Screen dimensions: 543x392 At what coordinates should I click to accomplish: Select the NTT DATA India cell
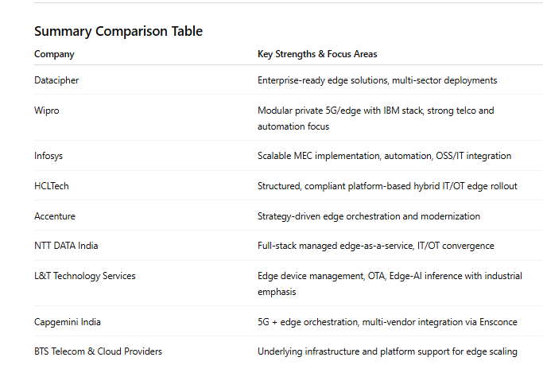click(66, 246)
